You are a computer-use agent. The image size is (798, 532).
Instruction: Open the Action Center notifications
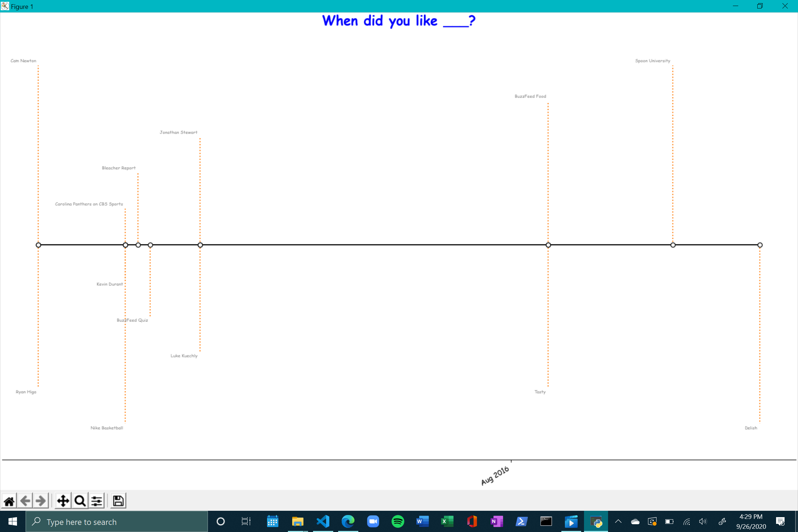tap(780, 521)
